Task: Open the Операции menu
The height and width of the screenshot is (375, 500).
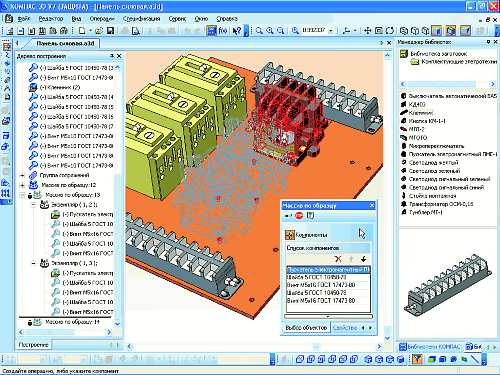Action: pyautogui.click(x=102, y=19)
